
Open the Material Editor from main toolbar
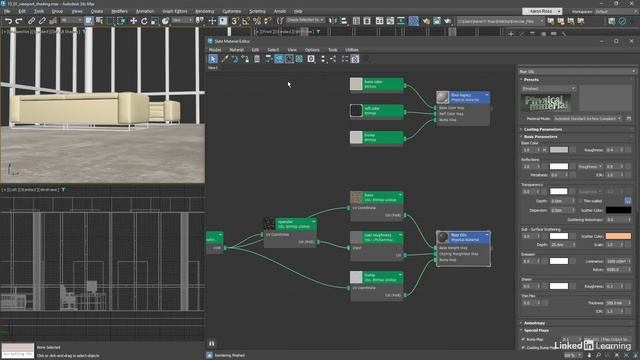tap(414, 21)
